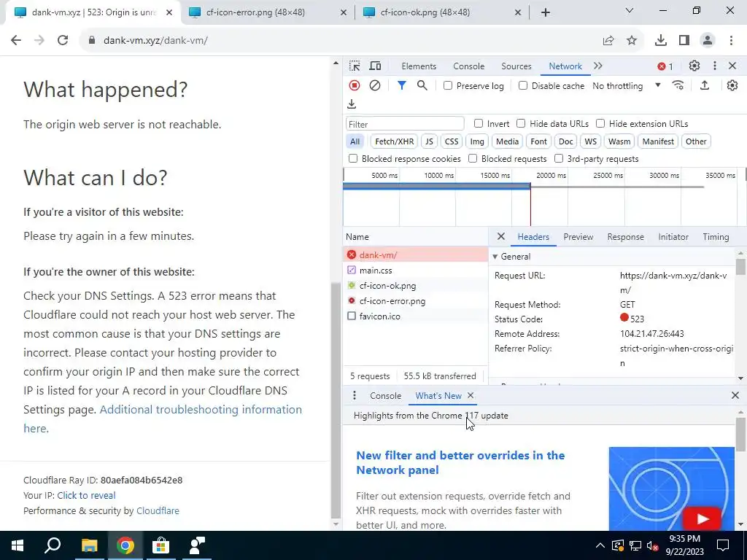Play the What's New YouTube video
747x560 pixels.
[x=703, y=518]
